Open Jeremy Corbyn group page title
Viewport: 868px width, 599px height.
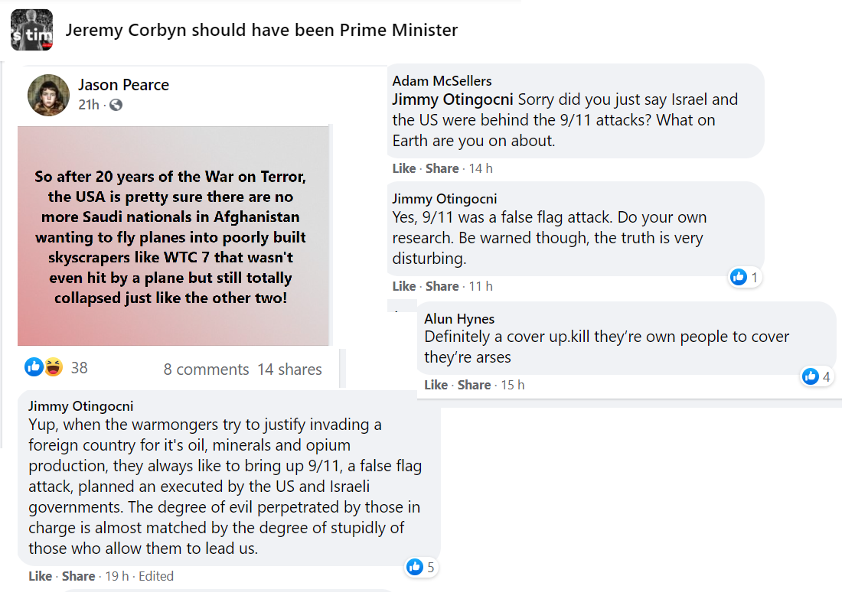[262, 31]
